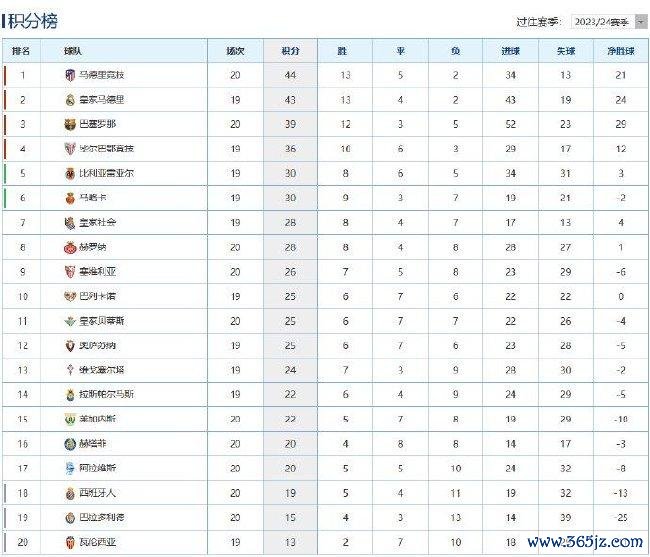The height and width of the screenshot is (557, 650).
Task: Click the Getafe (赫塔菲) club crest
Action: [70, 444]
